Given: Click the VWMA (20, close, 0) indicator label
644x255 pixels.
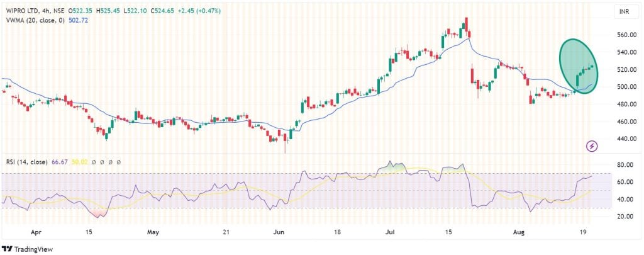Looking at the screenshot, I should click(x=35, y=20).
